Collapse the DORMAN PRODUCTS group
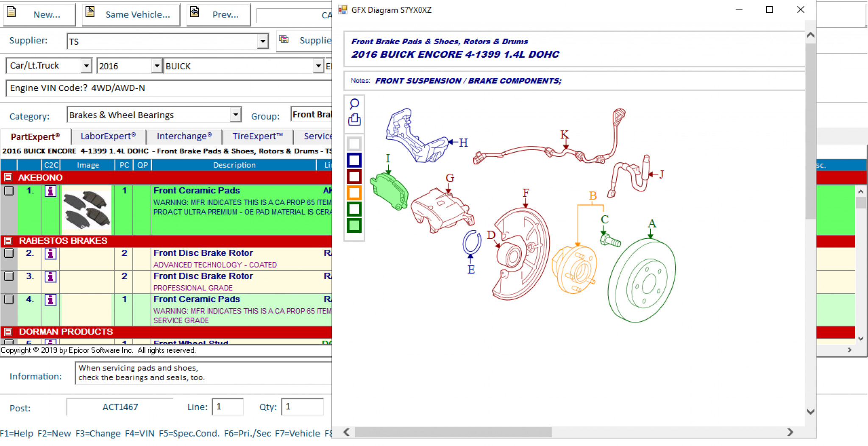 8,332
